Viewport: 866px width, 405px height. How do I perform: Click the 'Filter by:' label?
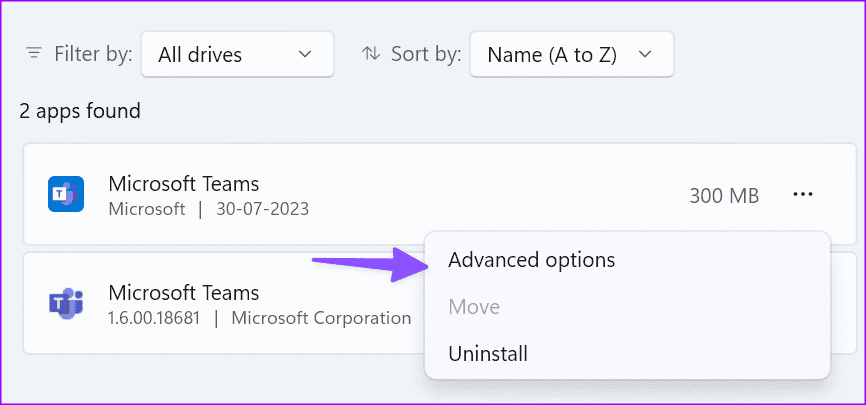[93, 54]
